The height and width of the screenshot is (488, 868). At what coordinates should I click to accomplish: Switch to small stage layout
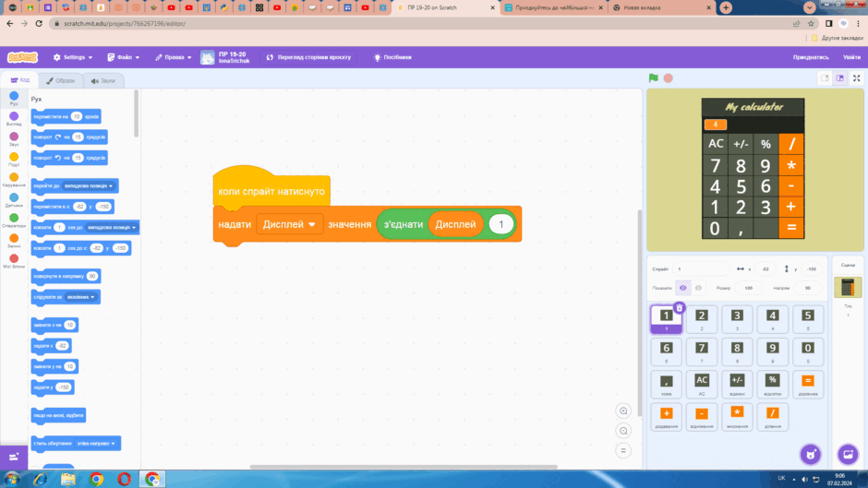(825, 78)
